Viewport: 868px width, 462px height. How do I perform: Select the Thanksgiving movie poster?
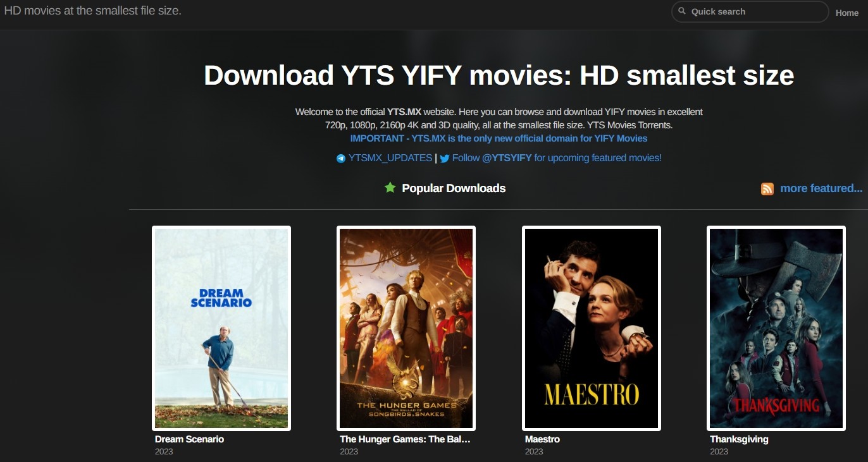click(x=776, y=328)
